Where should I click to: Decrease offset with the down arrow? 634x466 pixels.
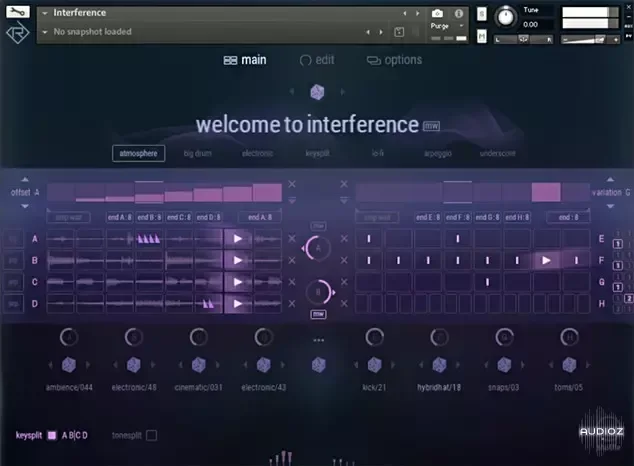tap(25, 206)
